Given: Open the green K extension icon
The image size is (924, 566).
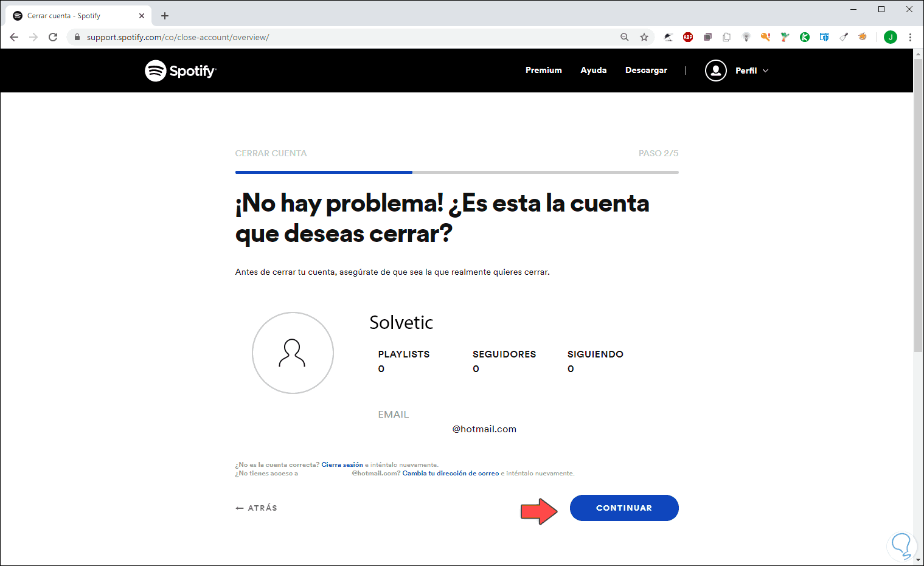Looking at the screenshot, I should 805,37.
